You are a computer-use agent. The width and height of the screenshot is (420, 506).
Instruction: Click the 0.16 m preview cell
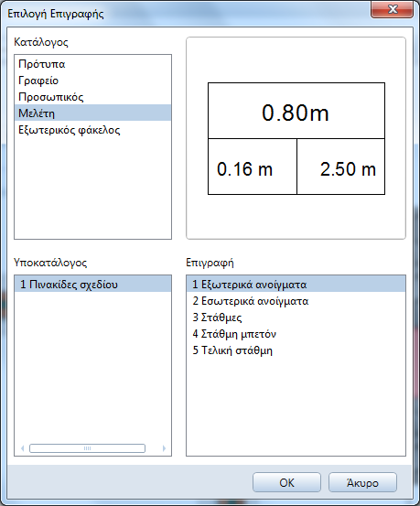pyautogui.click(x=253, y=167)
